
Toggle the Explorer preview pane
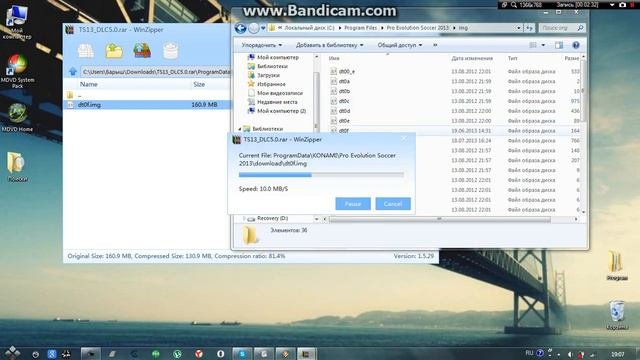pyautogui.click(x=559, y=45)
